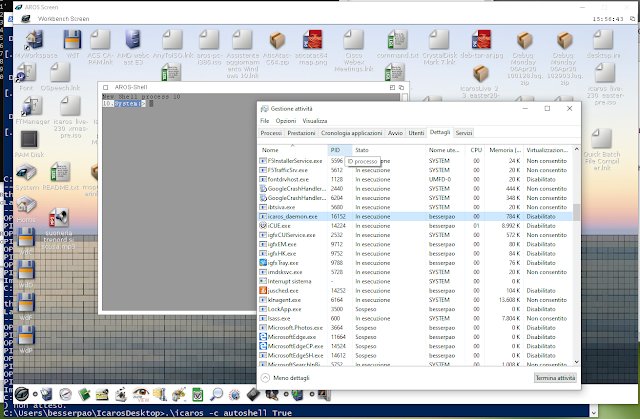The image size is (640, 419).
Task: Open the magnifying glass search dock icon
Action: (216, 394)
